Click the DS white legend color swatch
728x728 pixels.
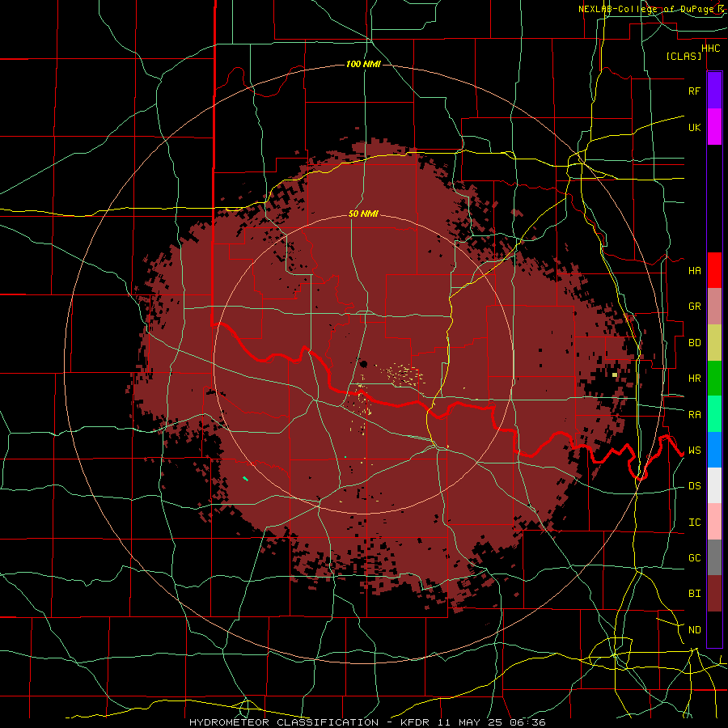714,485
